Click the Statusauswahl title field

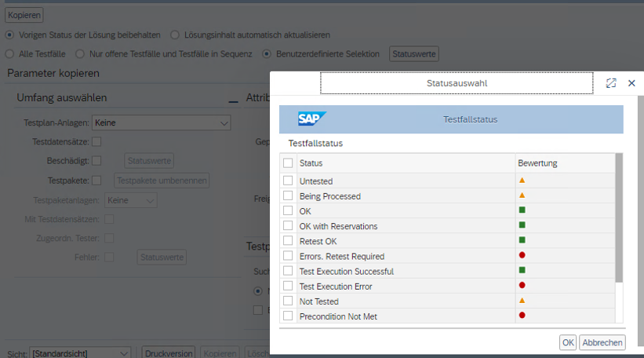(457, 82)
